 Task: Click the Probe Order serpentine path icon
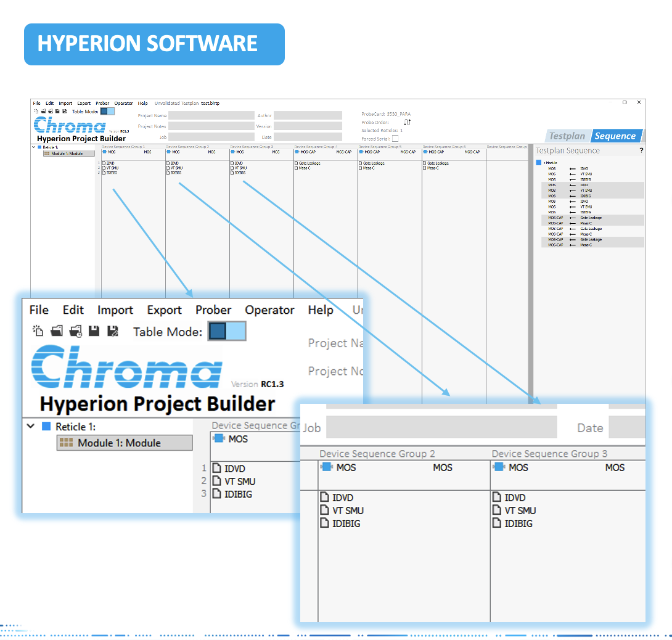[x=407, y=122]
